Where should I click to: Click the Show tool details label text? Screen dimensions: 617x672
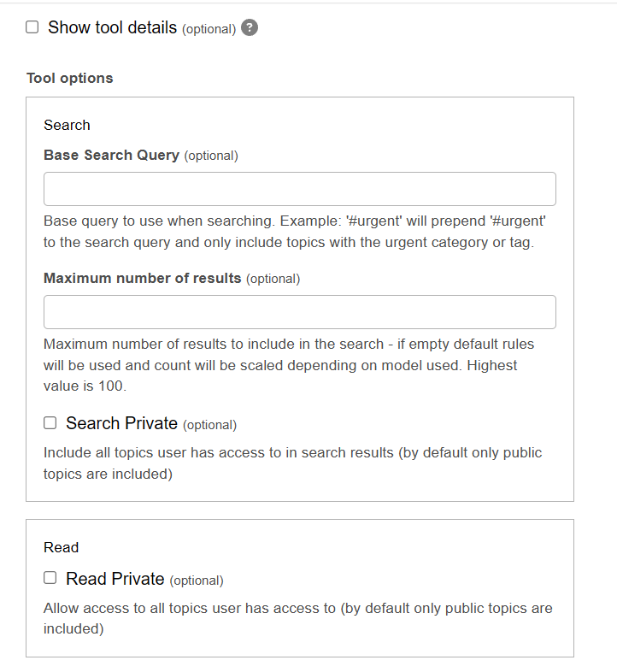[112, 27]
